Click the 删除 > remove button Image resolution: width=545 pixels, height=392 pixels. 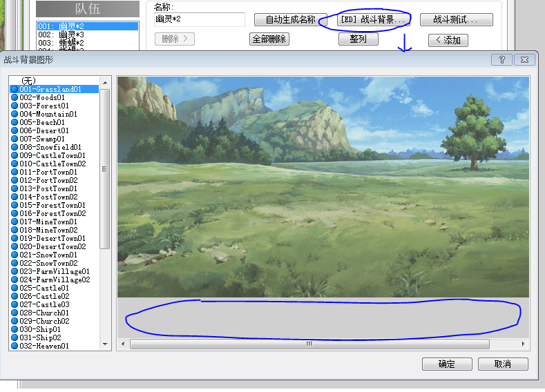(x=175, y=39)
